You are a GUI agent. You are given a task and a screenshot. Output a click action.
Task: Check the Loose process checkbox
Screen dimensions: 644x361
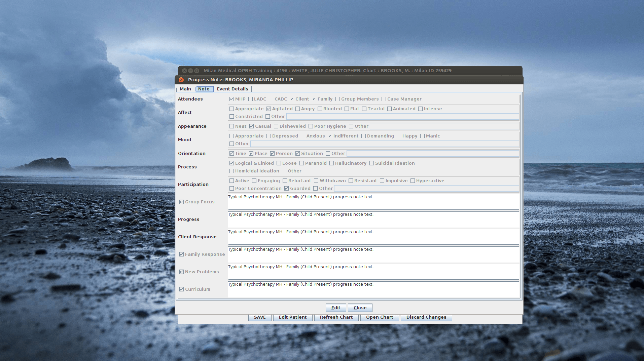[x=279, y=163]
